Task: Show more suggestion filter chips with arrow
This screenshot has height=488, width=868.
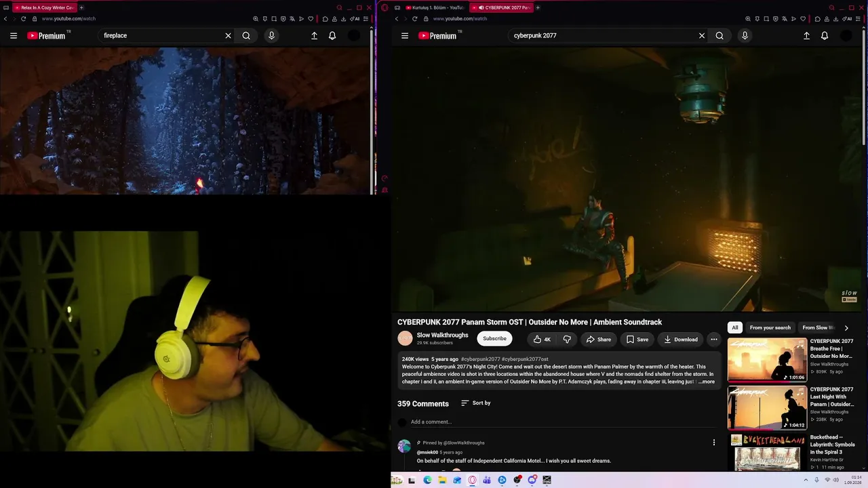Action: pyautogui.click(x=846, y=328)
